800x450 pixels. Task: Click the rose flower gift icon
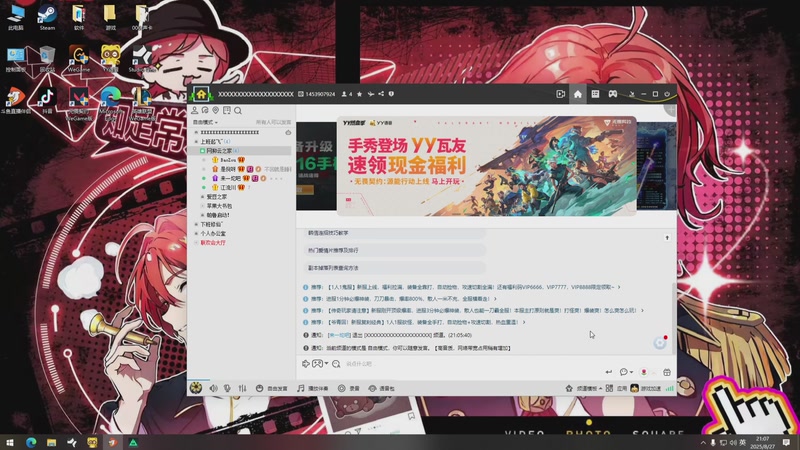644,372
